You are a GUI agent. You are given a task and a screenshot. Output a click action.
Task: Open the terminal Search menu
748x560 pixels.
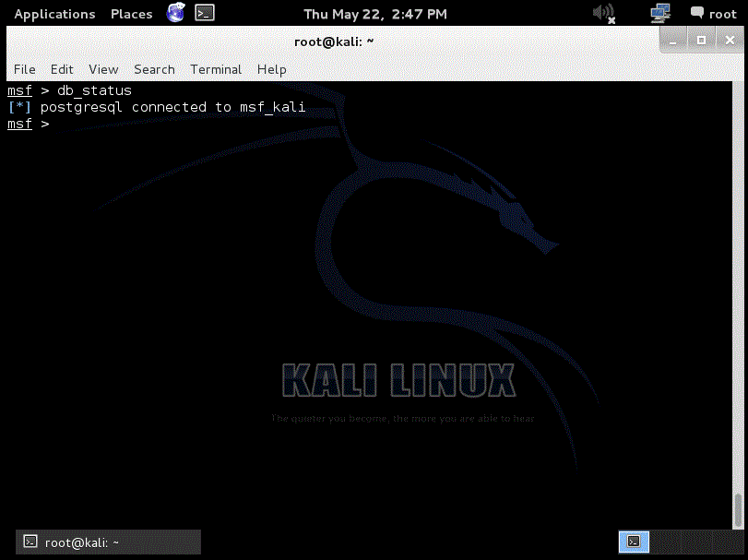(154, 69)
